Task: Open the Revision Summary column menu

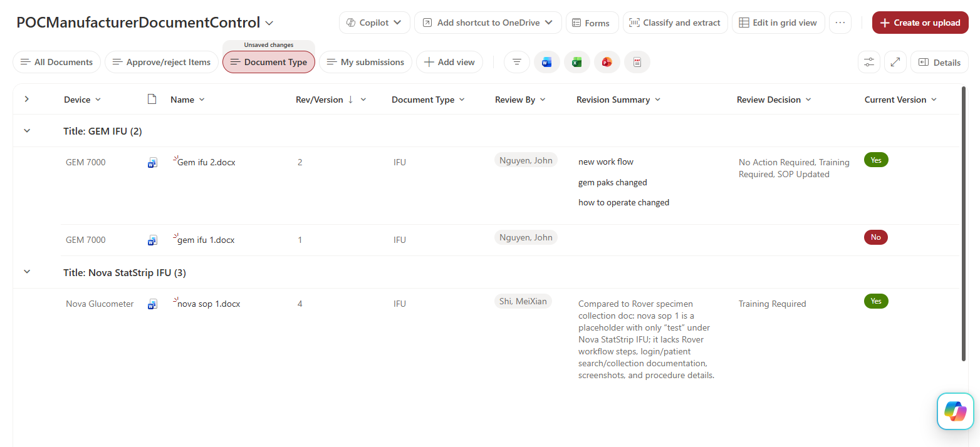Action: click(657, 100)
